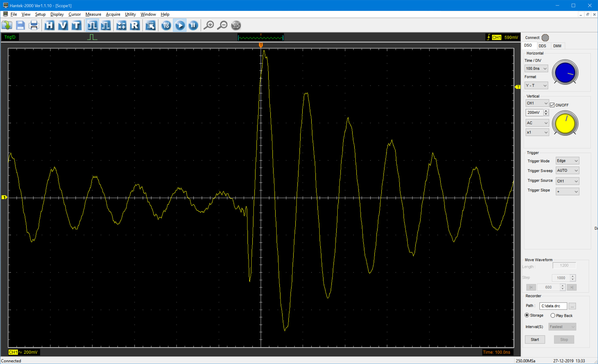Click the yellow trigger level T marker

[x=518, y=87]
